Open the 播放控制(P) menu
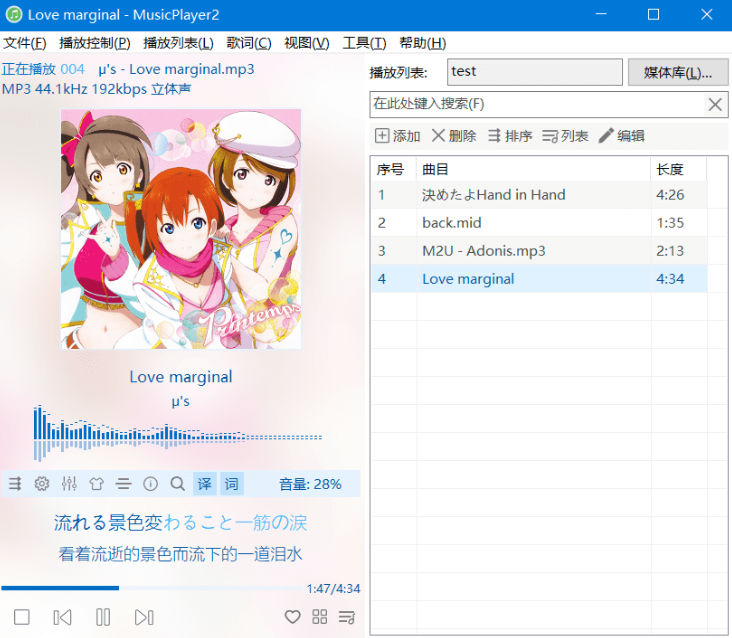 [x=95, y=43]
